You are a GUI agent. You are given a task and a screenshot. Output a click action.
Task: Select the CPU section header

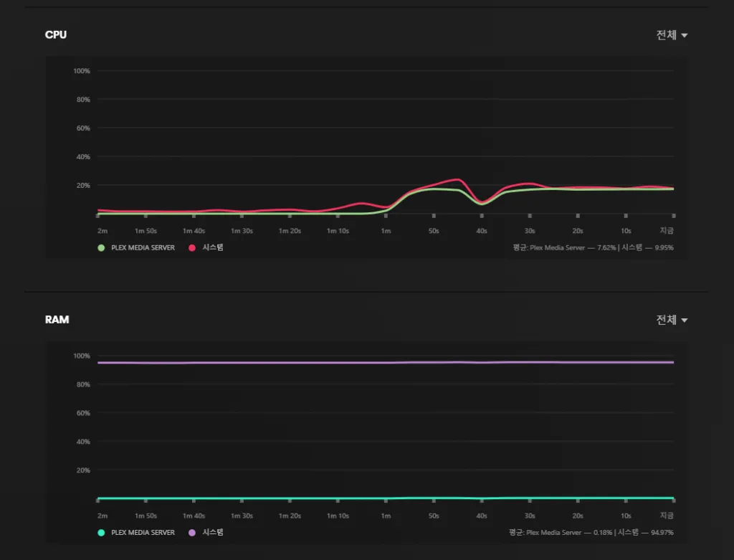pyautogui.click(x=56, y=34)
